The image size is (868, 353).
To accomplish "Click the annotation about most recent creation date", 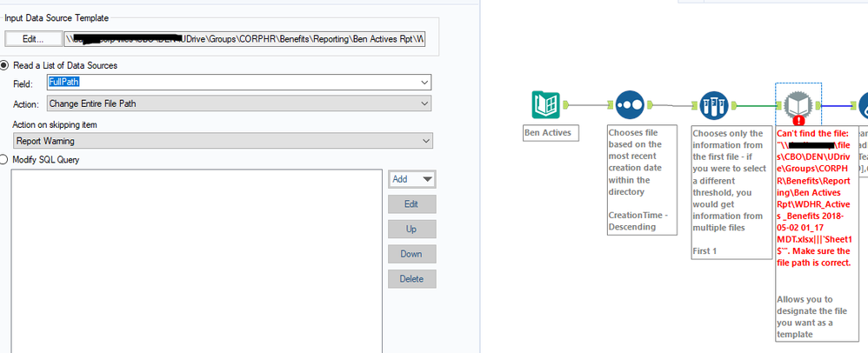I will coord(642,180).
